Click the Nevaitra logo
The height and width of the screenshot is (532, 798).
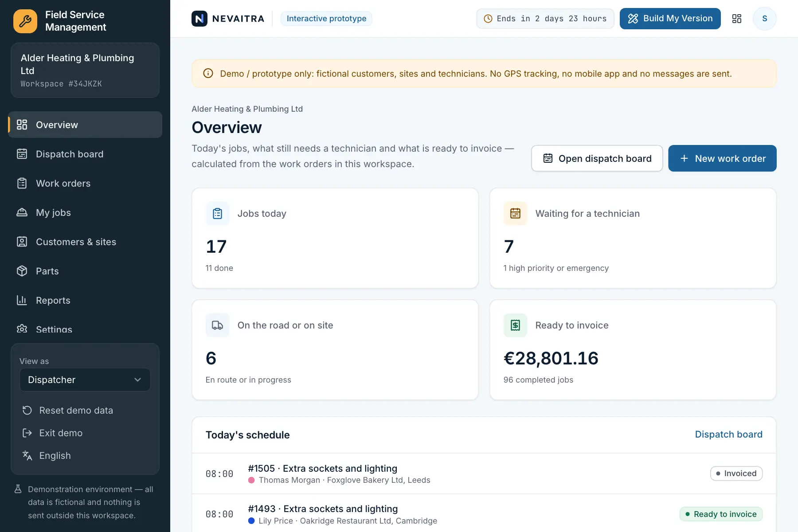(228, 19)
